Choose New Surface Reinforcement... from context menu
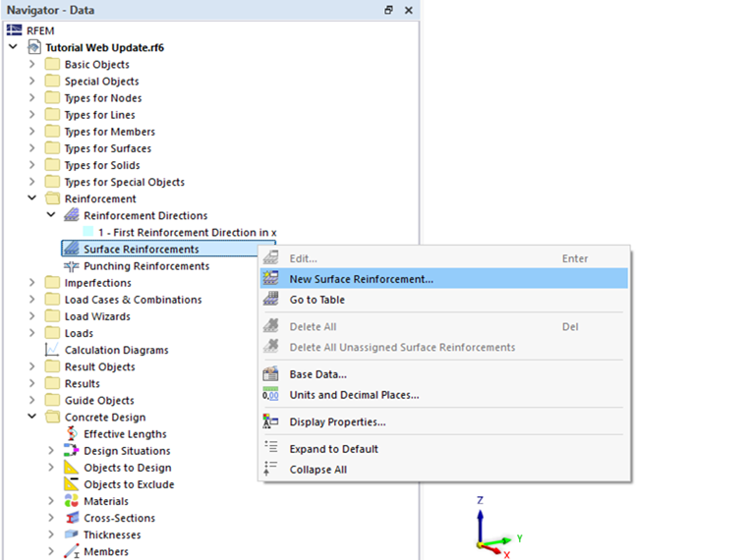The image size is (747, 560). 444,279
